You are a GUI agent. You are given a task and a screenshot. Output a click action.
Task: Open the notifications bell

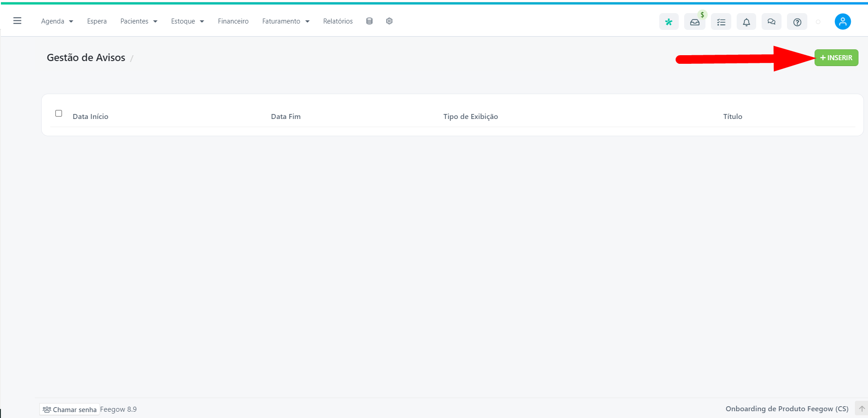[746, 22]
